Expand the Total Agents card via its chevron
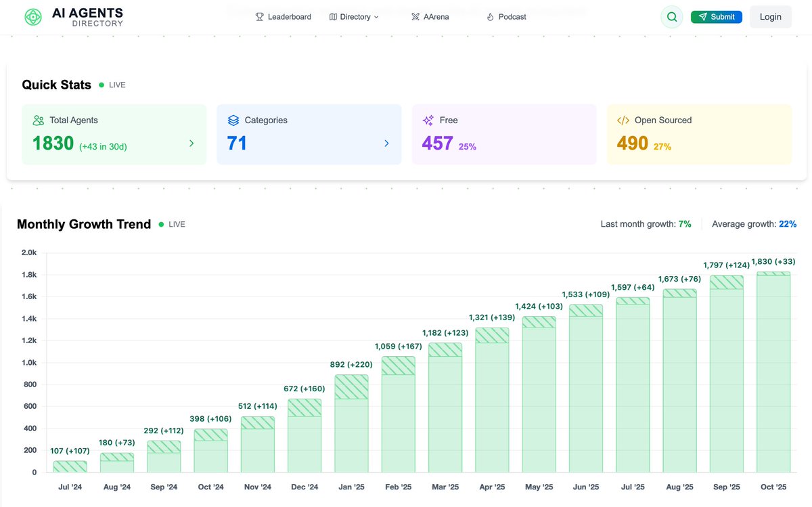The width and height of the screenshot is (812, 507). 192,144
